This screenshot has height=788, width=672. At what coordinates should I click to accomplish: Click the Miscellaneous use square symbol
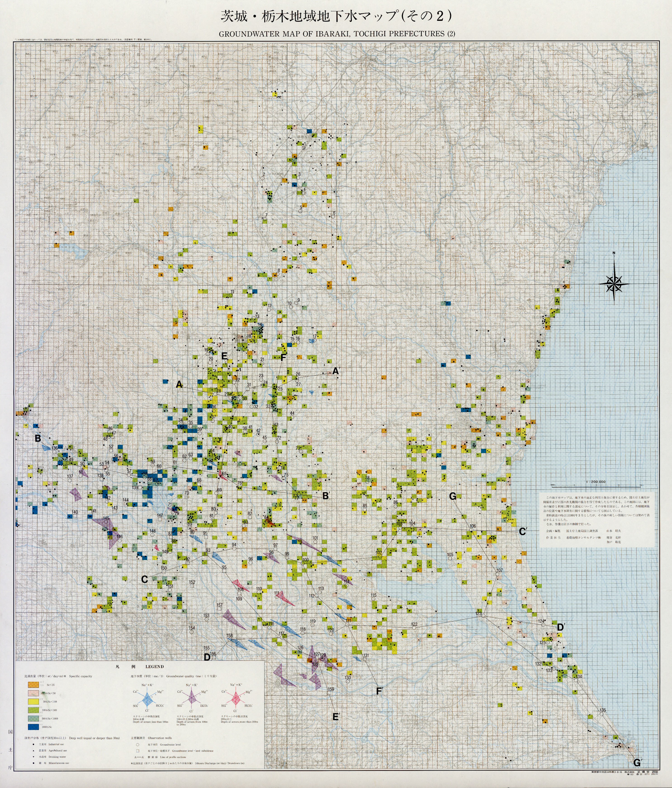tap(33, 763)
